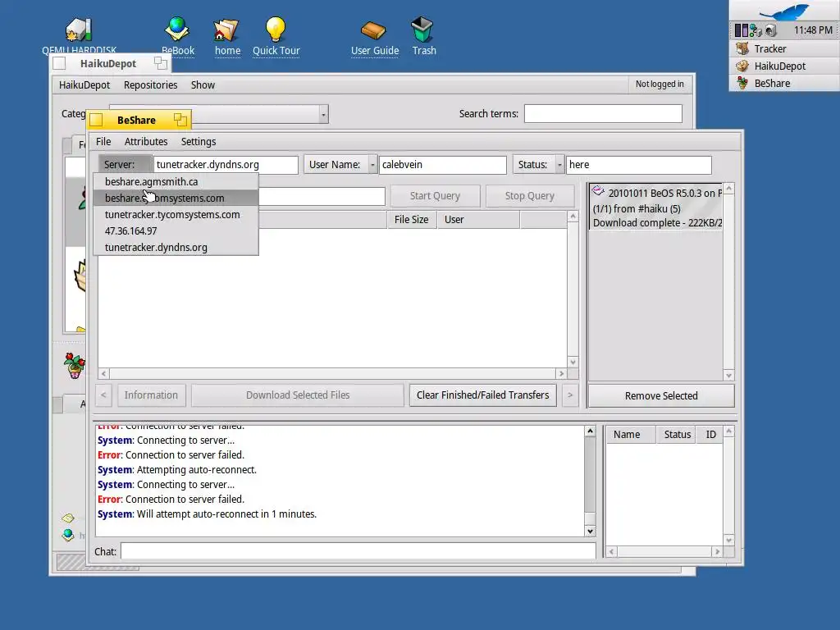840x630 pixels.
Task: Click the Name column header in user list
Action: coord(631,435)
